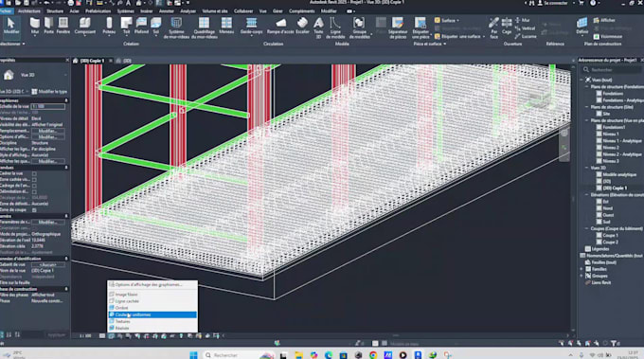The width and height of the screenshot is (644, 359).
Task: Collapse Vues (tout) tree node
Action: (581, 81)
